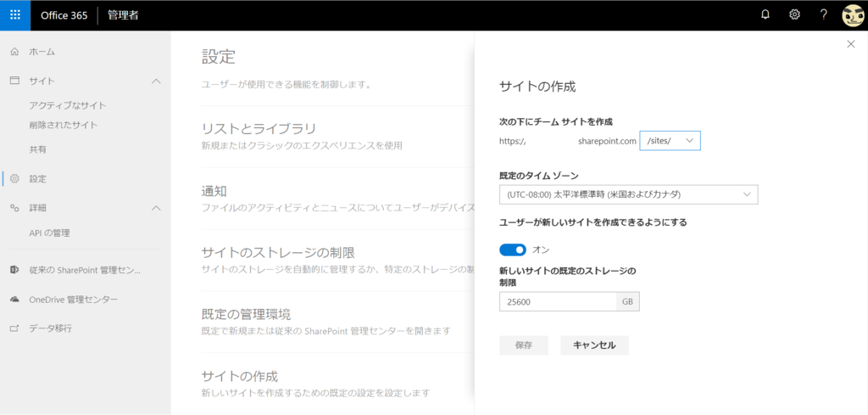Viewport: 868px width, 415px height.
Task: Click the サイトの作成 panel heading
Action: point(537,87)
